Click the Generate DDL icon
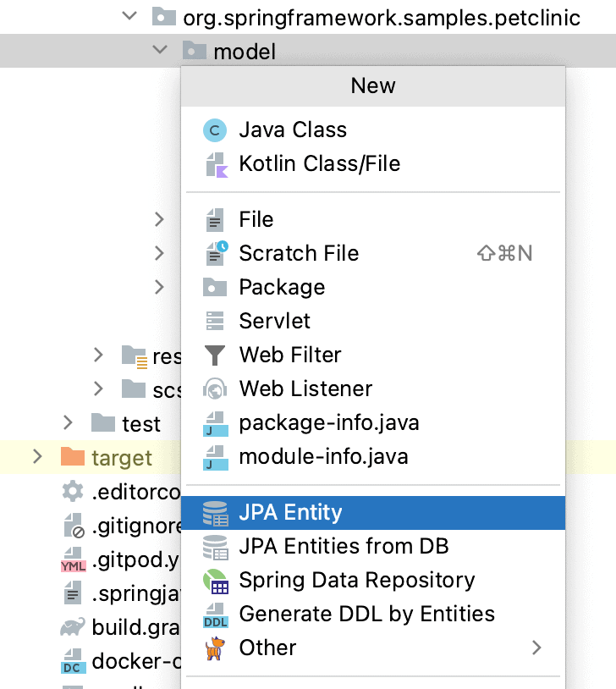 [215, 615]
